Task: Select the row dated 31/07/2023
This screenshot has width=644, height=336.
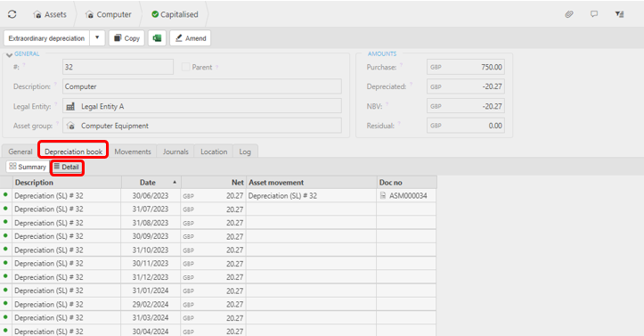Action: click(218, 209)
